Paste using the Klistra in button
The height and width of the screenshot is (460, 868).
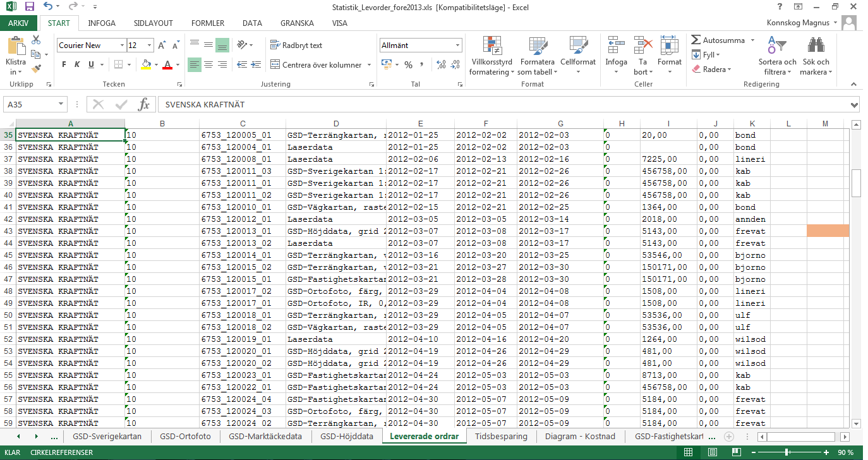point(16,56)
